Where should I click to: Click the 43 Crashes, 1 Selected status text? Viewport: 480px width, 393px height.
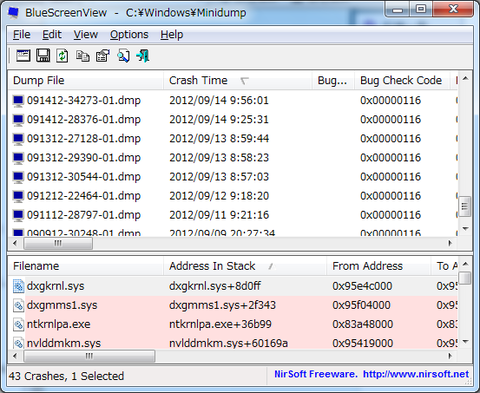tap(66, 376)
